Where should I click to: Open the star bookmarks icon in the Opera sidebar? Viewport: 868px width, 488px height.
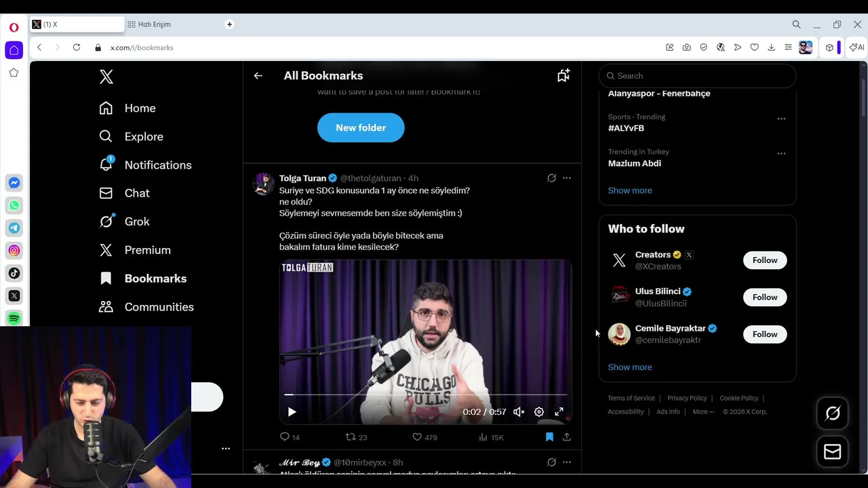[14, 73]
